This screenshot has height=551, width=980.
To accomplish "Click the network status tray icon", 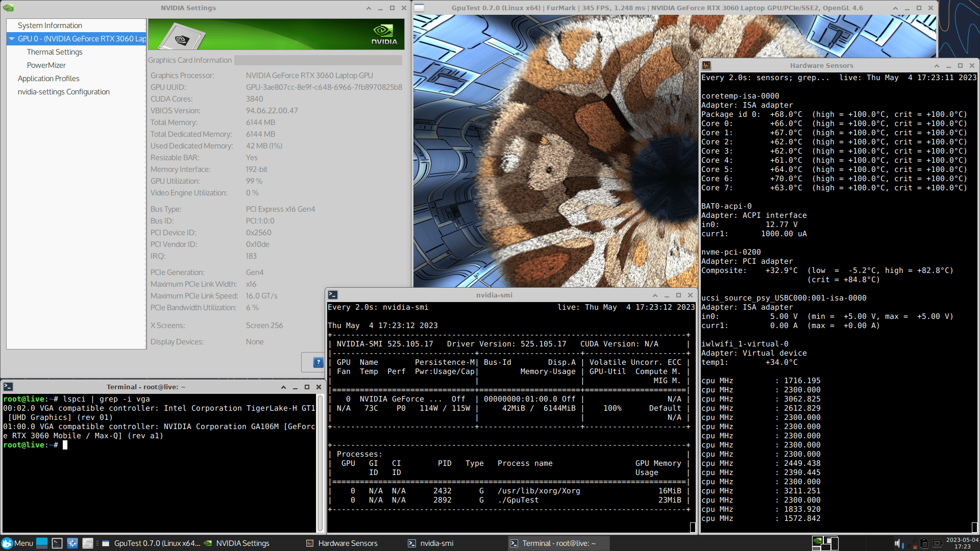I will 912,544.
